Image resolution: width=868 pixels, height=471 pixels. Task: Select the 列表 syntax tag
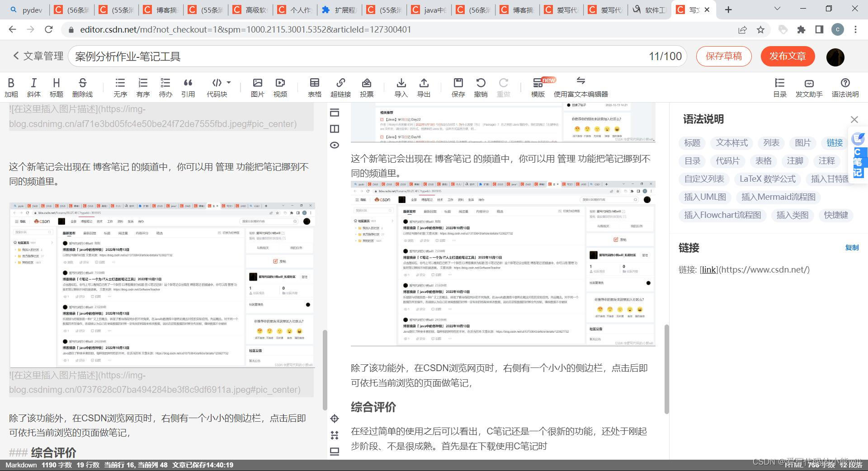click(771, 143)
